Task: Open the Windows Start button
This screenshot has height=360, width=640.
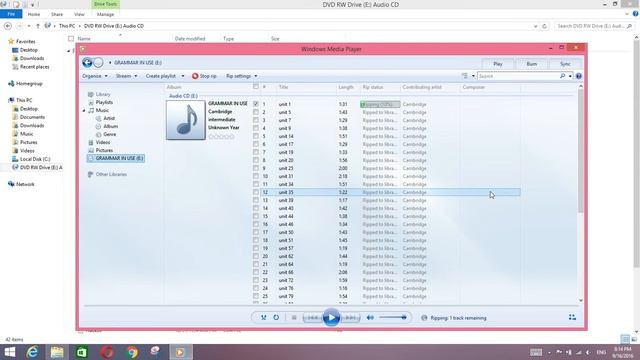Action: click(9, 352)
